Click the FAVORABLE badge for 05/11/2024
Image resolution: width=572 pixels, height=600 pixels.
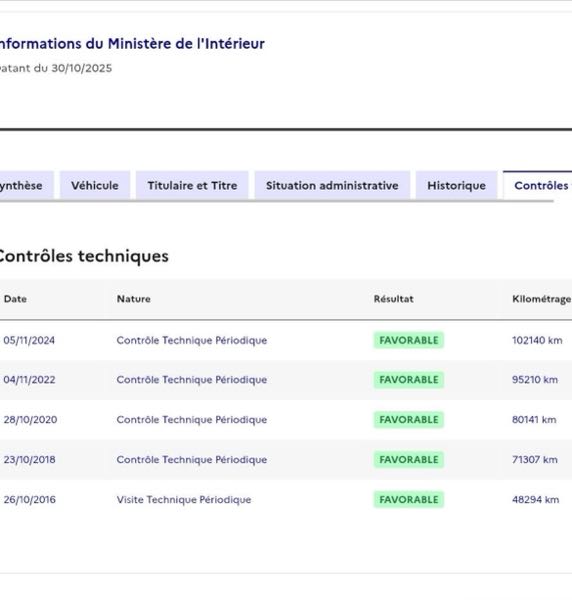409,340
